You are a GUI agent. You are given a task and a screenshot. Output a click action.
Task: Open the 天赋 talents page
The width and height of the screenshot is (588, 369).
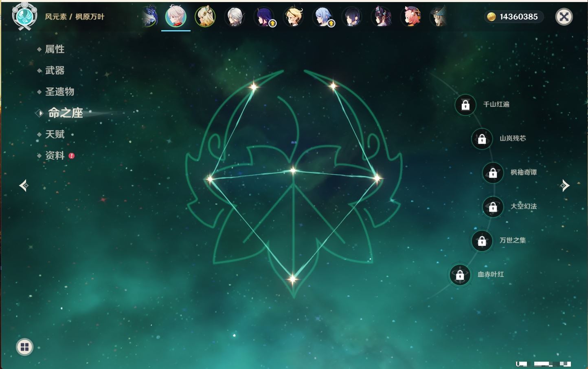[55, 134]
